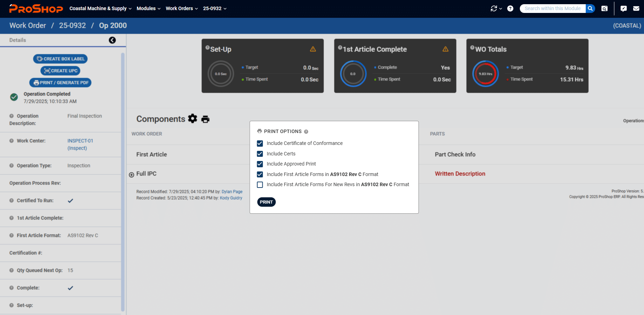Open the Modules dropdown menu
Viewport: 644px width, 315px height.
coord(149,8)
